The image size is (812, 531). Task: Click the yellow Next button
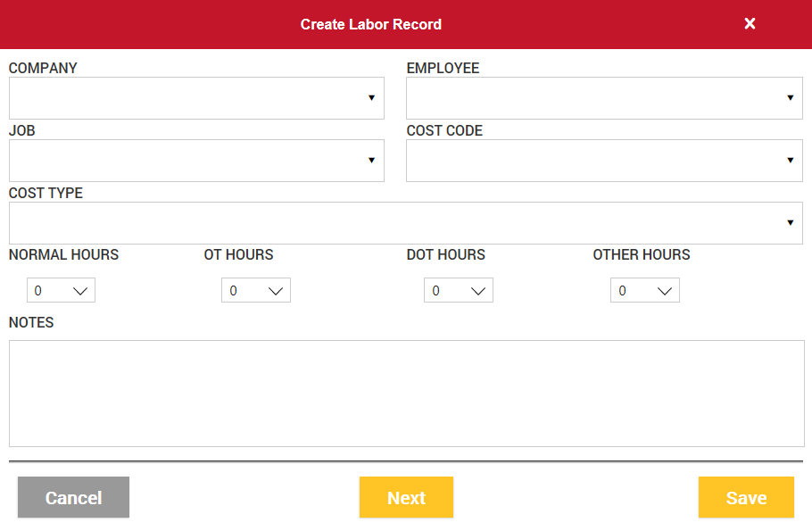pyautogui.click(x=406, y=498)
